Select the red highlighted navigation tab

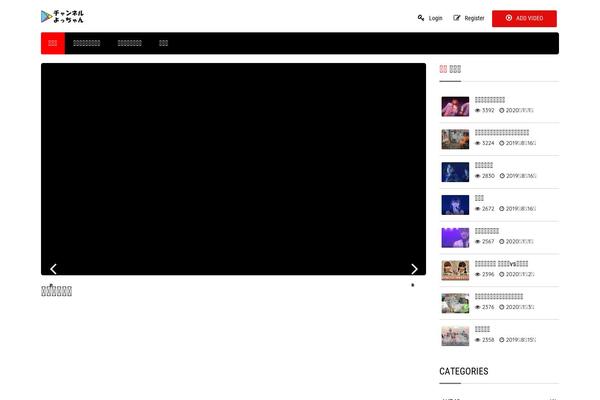53,43
